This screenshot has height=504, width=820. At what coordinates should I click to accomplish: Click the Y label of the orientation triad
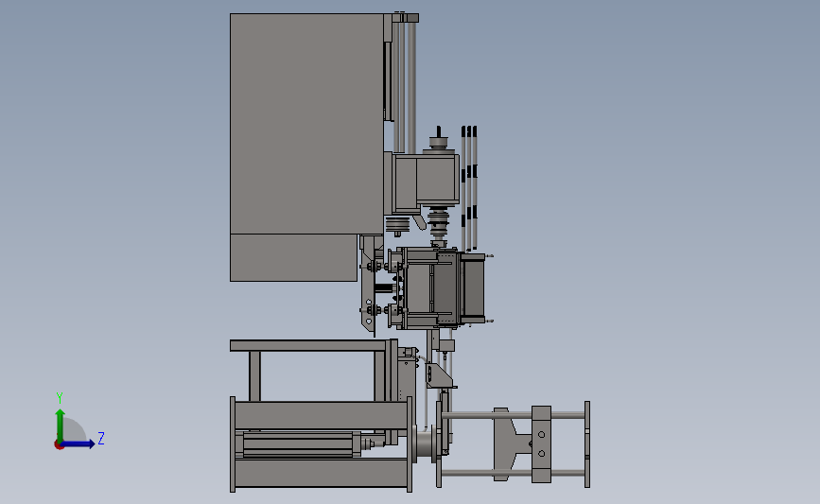point(60,398)
